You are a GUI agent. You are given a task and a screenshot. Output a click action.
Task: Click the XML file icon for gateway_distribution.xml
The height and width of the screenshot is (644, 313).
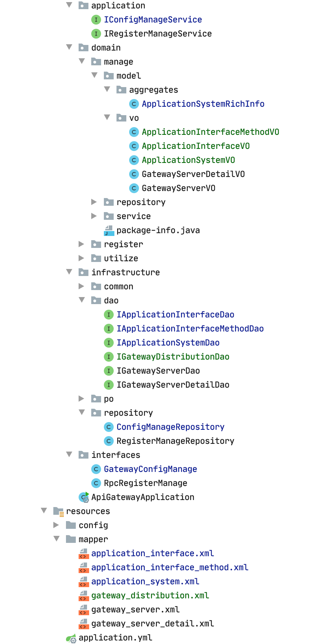83,596
